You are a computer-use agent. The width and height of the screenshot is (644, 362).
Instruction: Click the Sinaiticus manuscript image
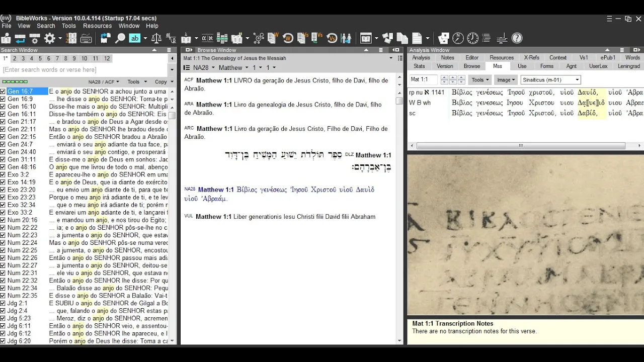click(x=525, y=235)
